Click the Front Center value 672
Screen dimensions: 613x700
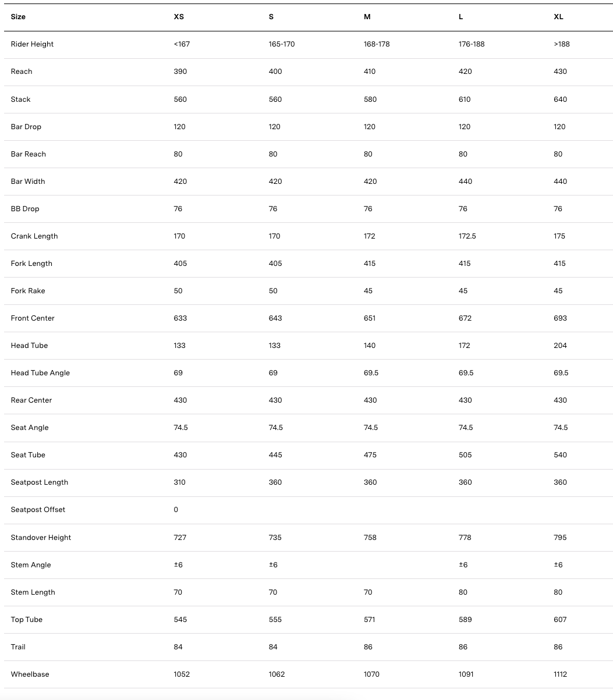pyautogui.click(x=465, y=318)
